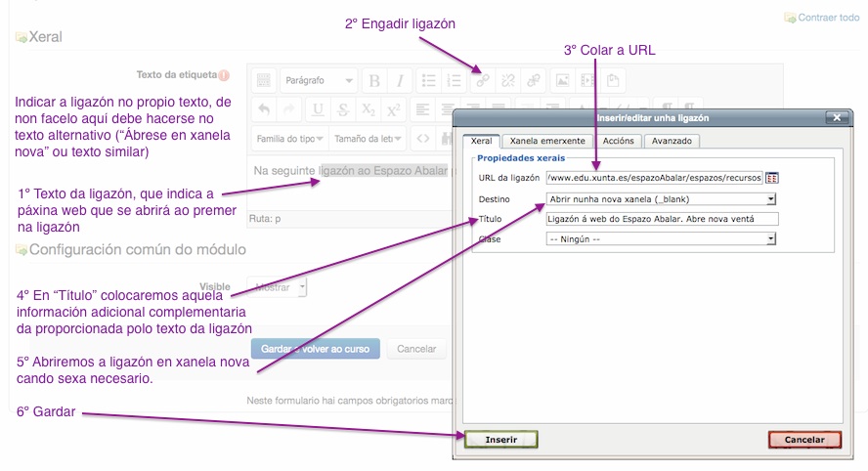Viewport: 868px width, 471px height.
Task: Click Cancelar in the link dialog
Action: [x=804, y=440]
